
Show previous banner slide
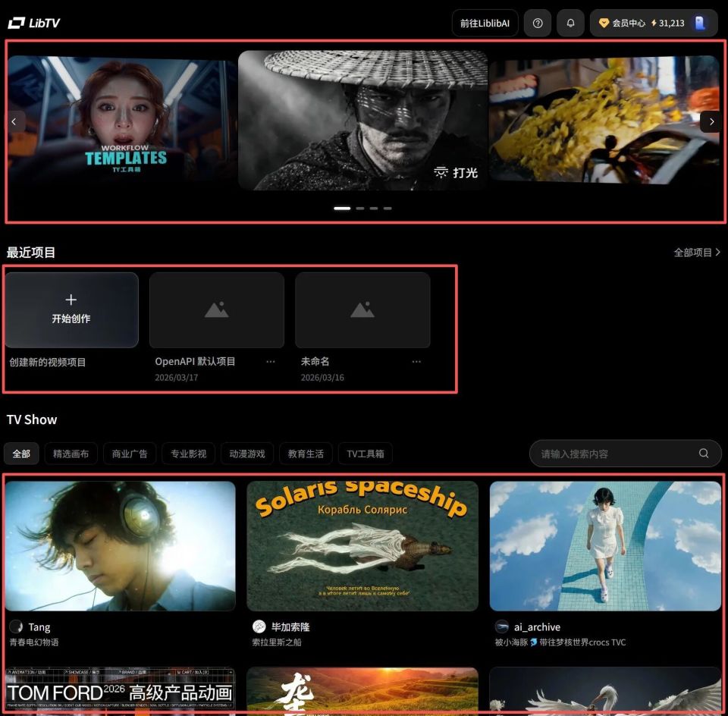14,121
